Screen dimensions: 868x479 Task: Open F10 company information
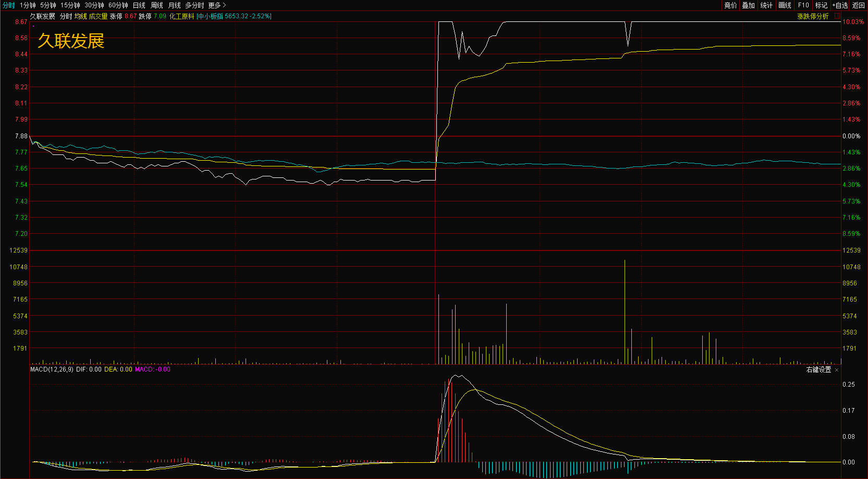tap(803, 5)
